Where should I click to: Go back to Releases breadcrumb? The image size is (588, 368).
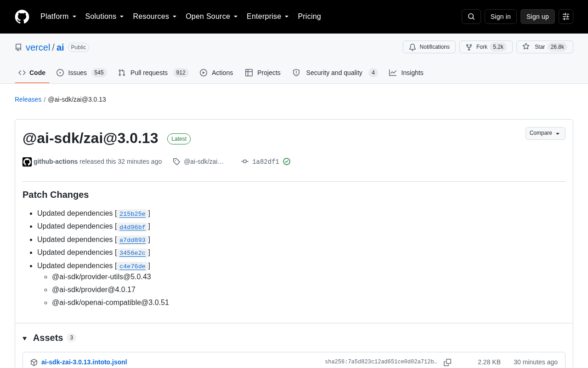point(28,99)
